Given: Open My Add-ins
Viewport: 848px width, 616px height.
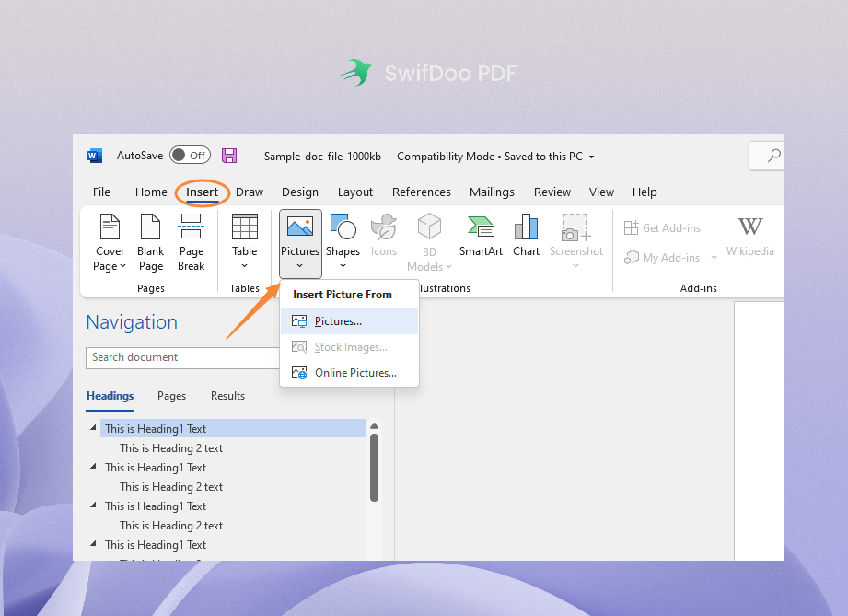Looking at the screenshot, I should [x=663, y=258].
